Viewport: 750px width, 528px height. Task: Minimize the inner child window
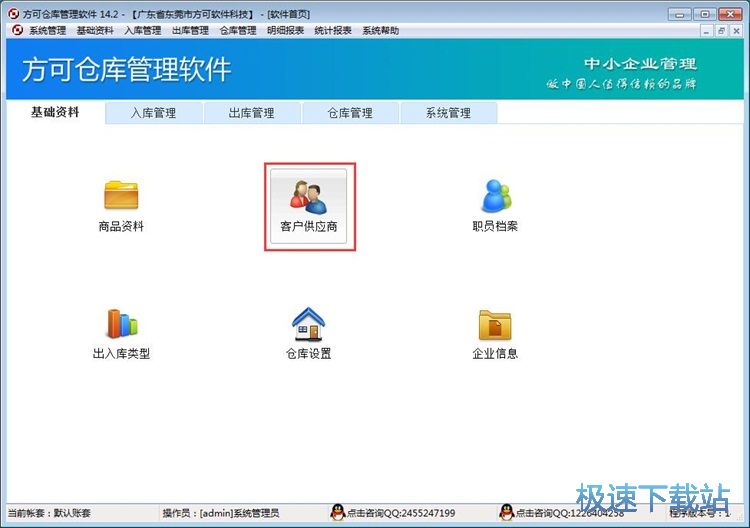click(x=706, y=31)
